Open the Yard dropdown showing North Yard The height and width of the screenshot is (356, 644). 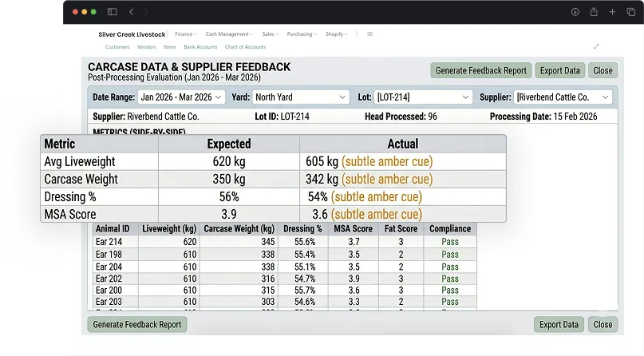pos(301,97)
